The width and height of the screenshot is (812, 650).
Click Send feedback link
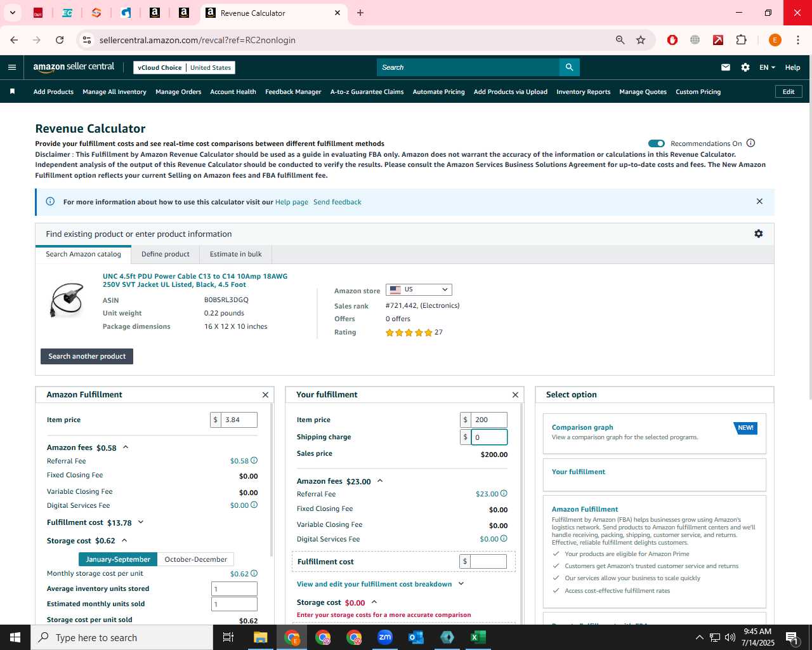(x=337, y=202)
